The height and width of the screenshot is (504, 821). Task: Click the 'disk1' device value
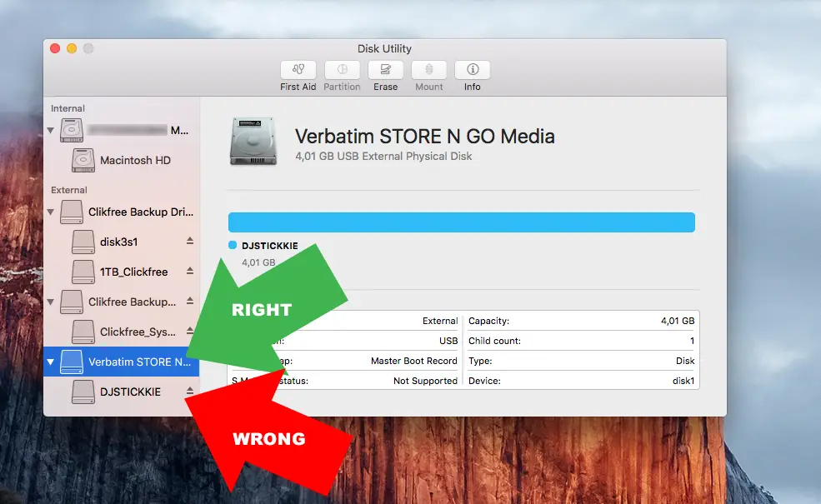(683, 381)
